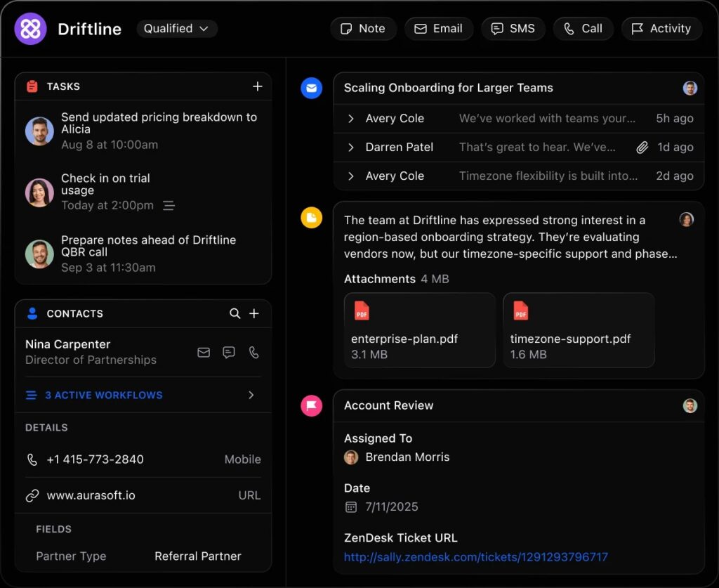Screen dimensions: 719x588
Task: Message Nina Carpenter via chat icon
Action: point(229,352)
